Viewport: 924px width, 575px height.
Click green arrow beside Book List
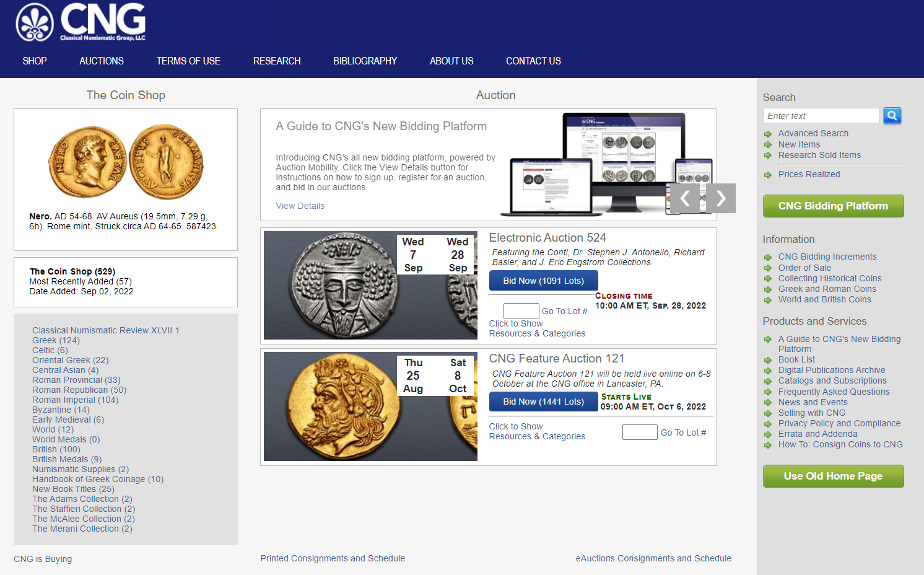768,360
